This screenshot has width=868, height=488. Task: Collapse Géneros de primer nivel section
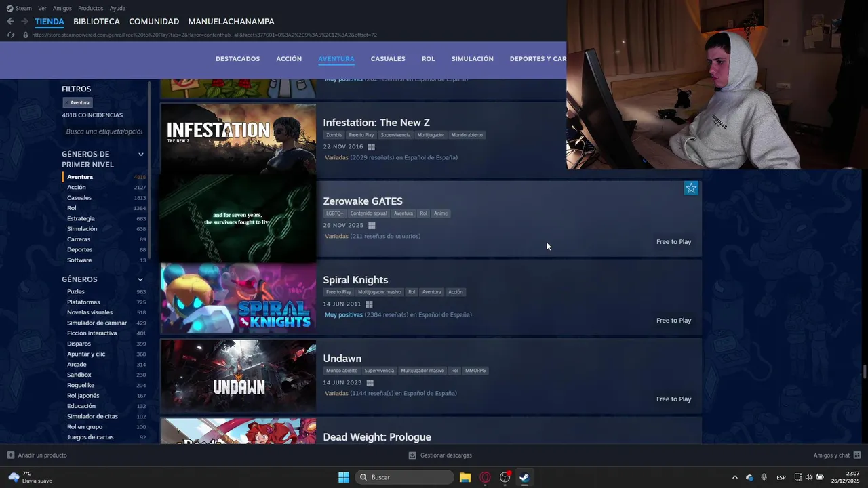tap(141, 154)
